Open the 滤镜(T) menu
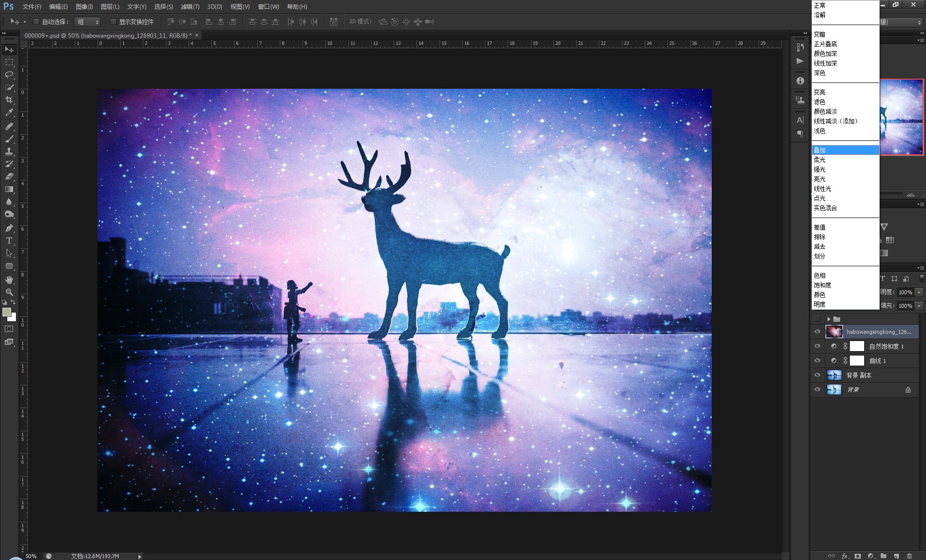The image size is (926, 560). [190, 7]
